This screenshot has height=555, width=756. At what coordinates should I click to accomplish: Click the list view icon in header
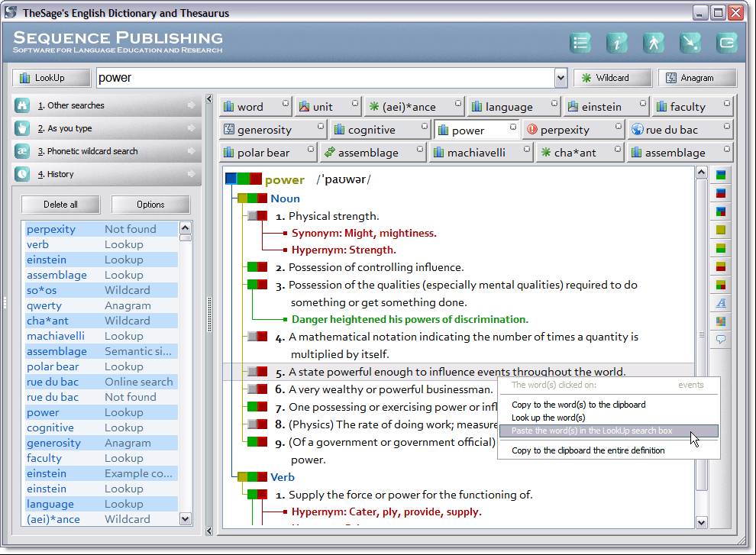click(x=580, y=43)
